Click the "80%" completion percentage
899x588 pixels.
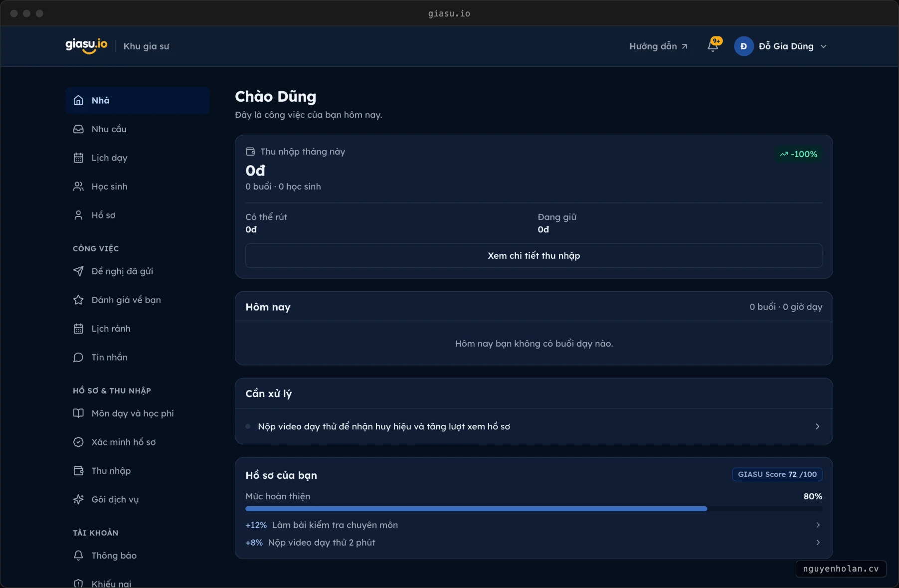tap(813, 496)
